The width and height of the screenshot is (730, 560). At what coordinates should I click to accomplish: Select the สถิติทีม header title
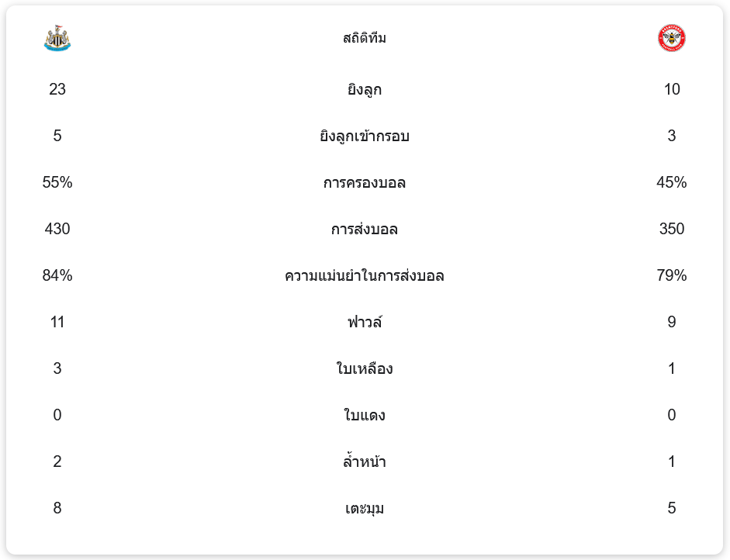[365, 38]
